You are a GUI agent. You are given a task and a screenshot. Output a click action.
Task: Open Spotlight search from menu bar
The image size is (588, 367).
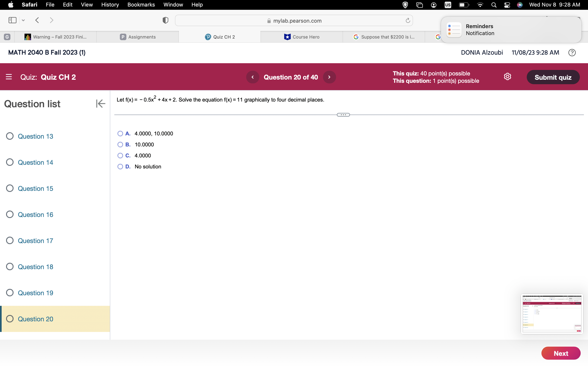pos(494,5)
